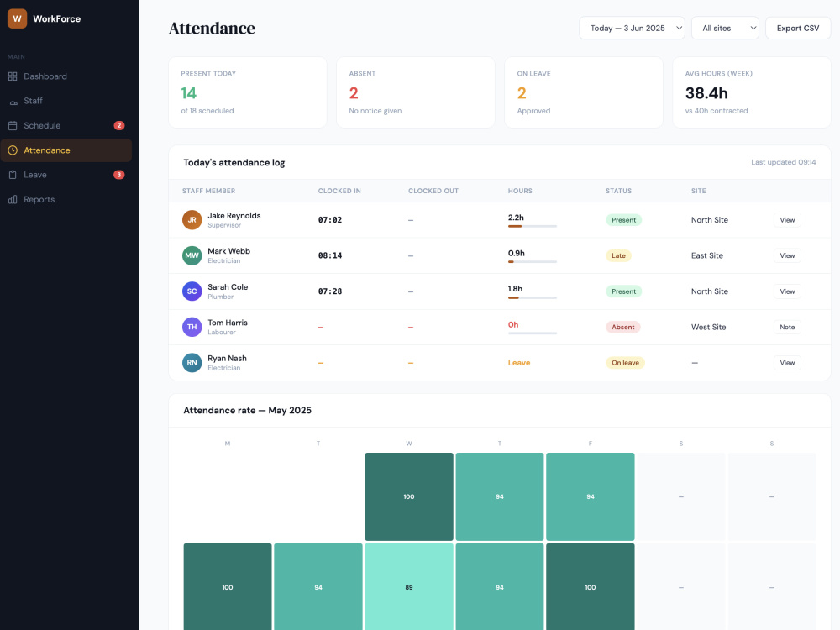The height and width of the screenshot is (630, 840).
Task: Click Mark Webb's 0.9h hours progress bar
Action: pos(533,262)
